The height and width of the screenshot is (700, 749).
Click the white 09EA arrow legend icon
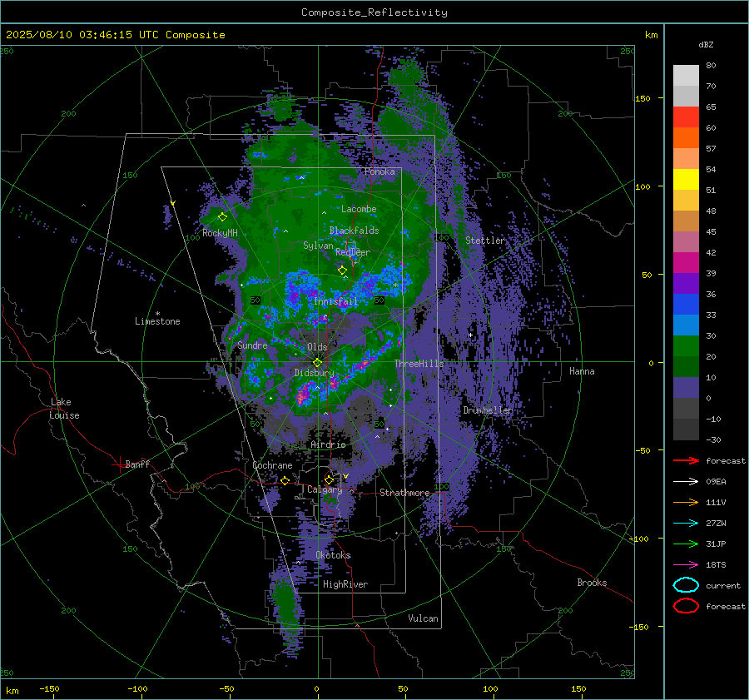[x=686, y=481]
